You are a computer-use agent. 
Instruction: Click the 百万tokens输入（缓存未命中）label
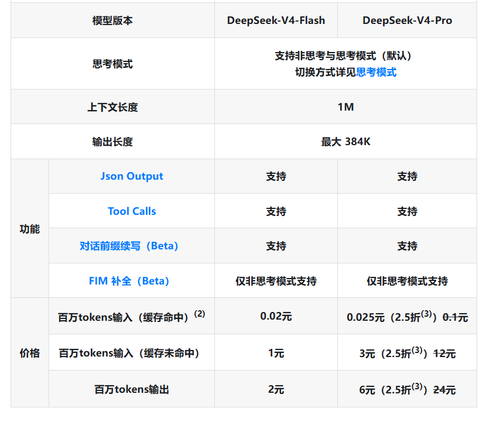(x=129, y=353)
